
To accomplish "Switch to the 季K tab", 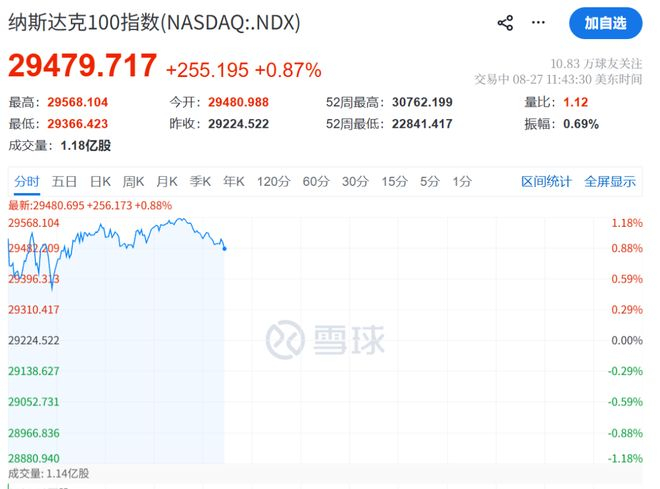I will click(200, 181).
